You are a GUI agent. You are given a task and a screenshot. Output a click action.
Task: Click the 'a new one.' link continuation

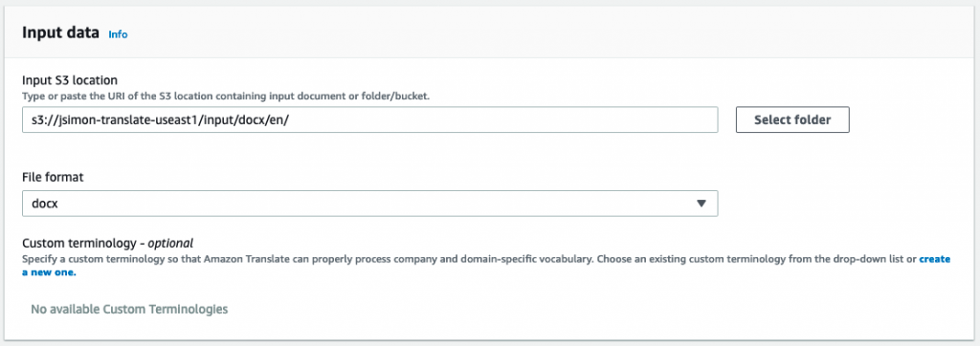point(49,272)
